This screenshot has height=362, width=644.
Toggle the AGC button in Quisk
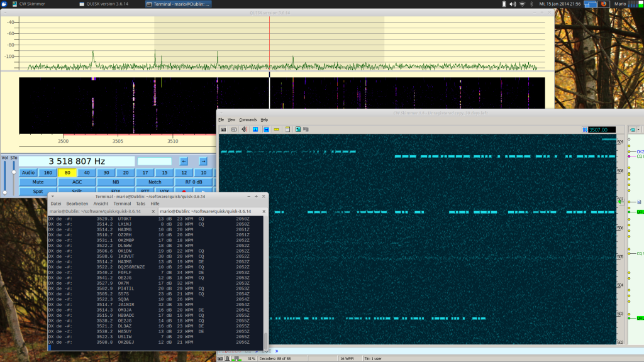coord(77,182)
